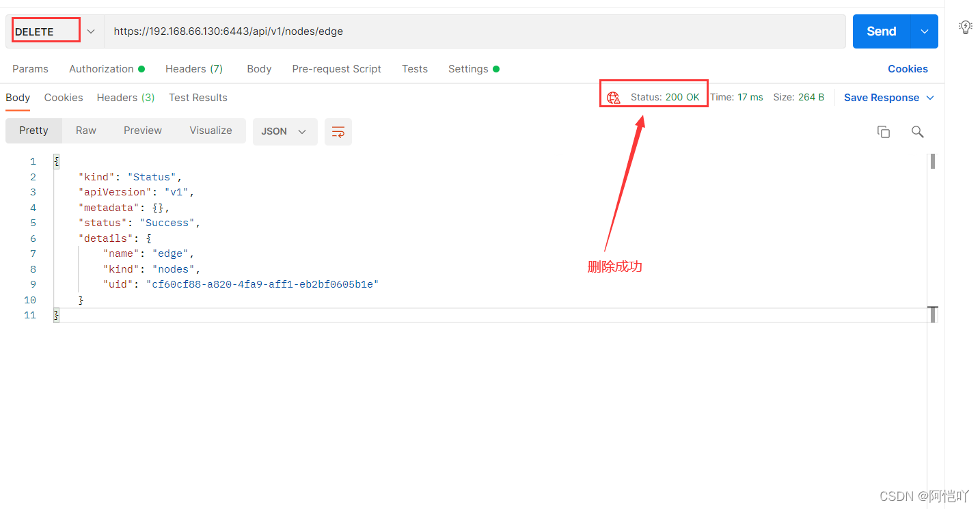The height and width of the screenshot is (509, 980).
Task: Open the request Headers (7) tab
Action: (194, 69)
